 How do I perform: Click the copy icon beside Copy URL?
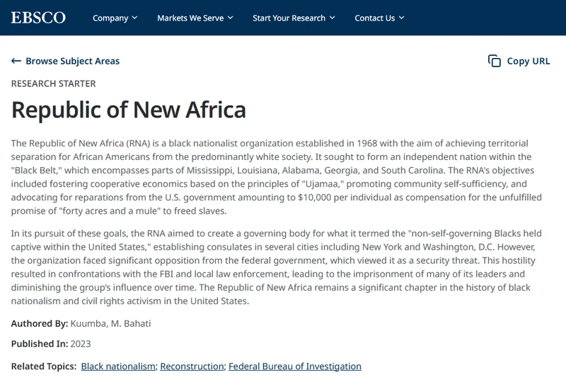(494, 61)
